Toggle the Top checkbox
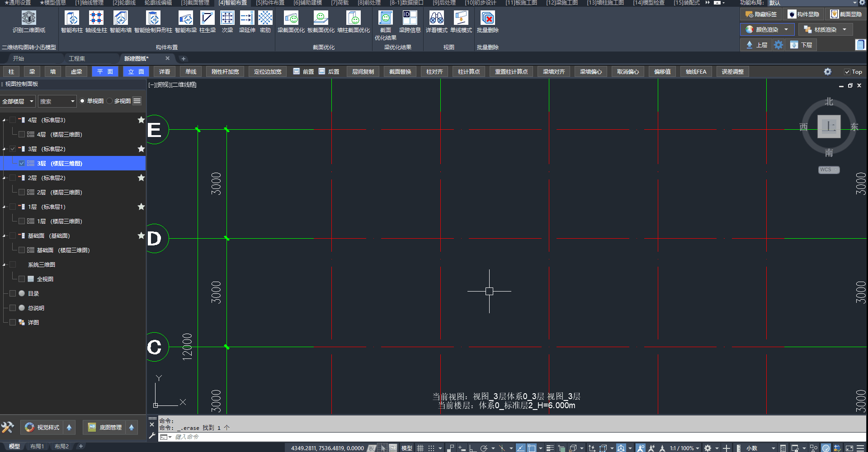 (847, 72)
